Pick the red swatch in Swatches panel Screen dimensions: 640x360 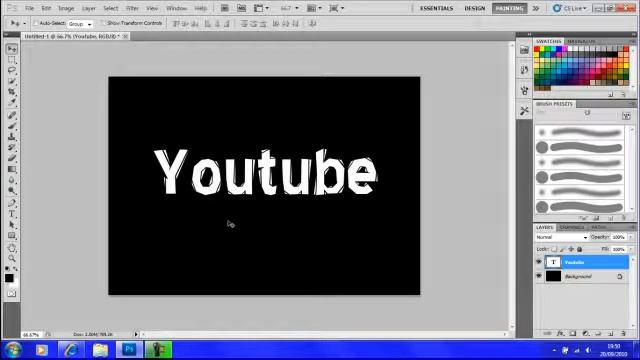[x=537, y=49]
